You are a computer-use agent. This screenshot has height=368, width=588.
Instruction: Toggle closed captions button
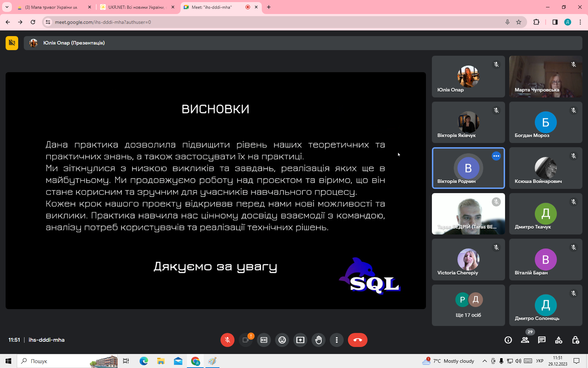click(264, 340)
